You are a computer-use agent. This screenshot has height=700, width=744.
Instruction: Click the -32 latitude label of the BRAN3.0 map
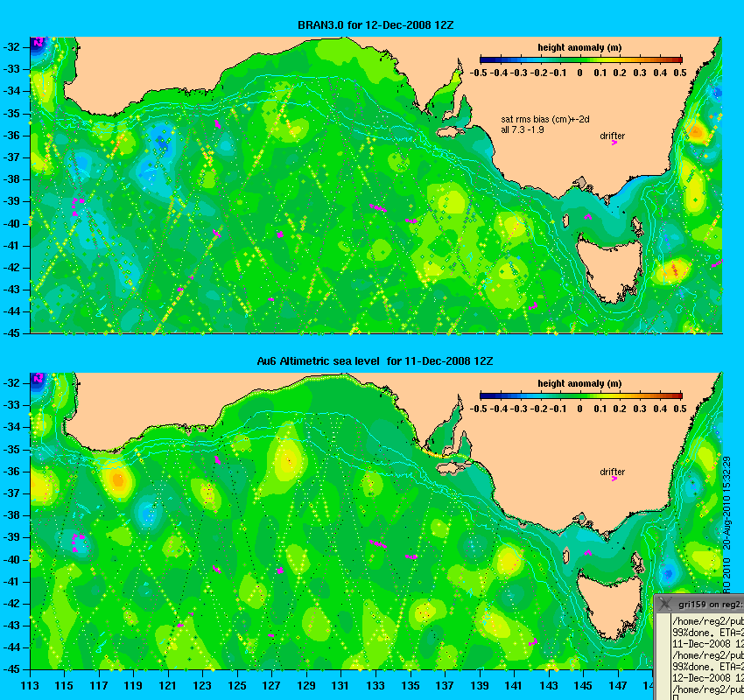click(x=11, y=47)
